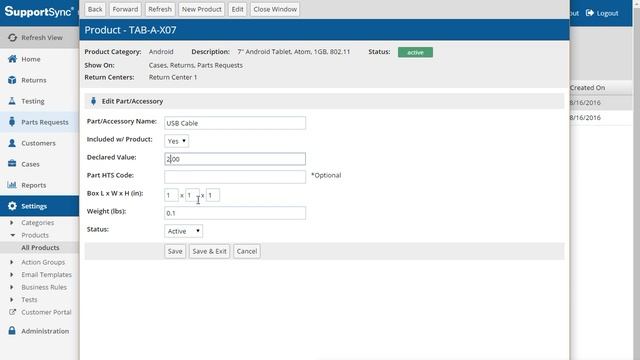Expand the Action Groups section

click(x=11, y=262)
